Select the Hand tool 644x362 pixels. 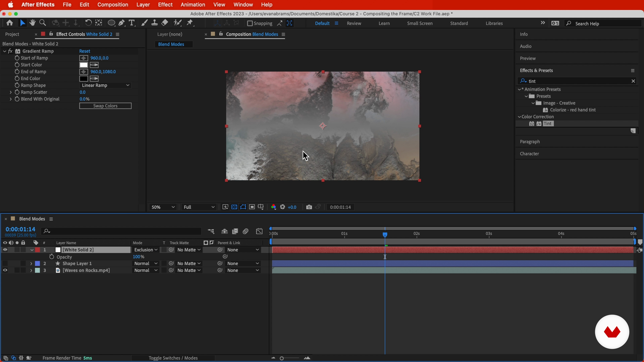[32, 23]
